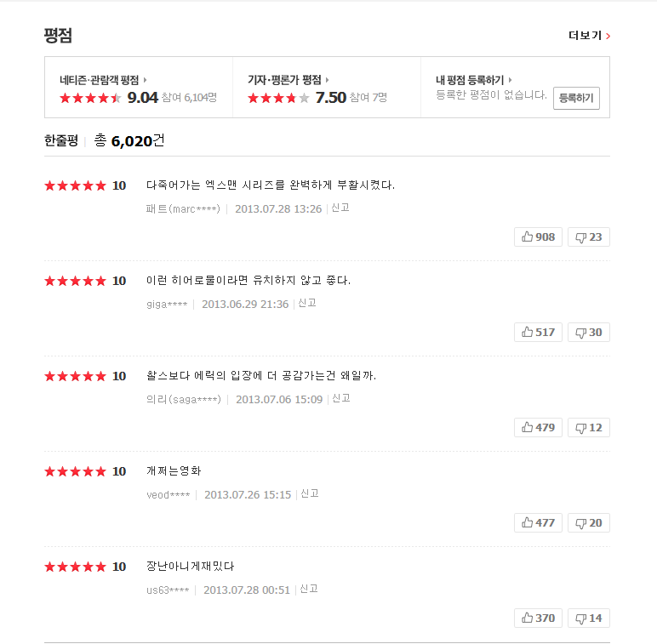Image resolution: width=657 pixels, height=644 pixels.
Task: Report the giga**** review via 신고
Action: [x=307, y=303]
